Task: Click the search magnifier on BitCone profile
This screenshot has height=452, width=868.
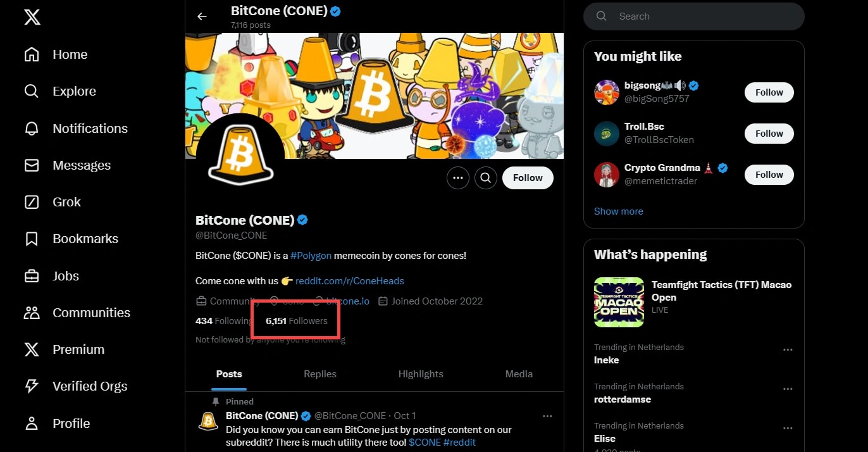Action: tap(485, 178)
